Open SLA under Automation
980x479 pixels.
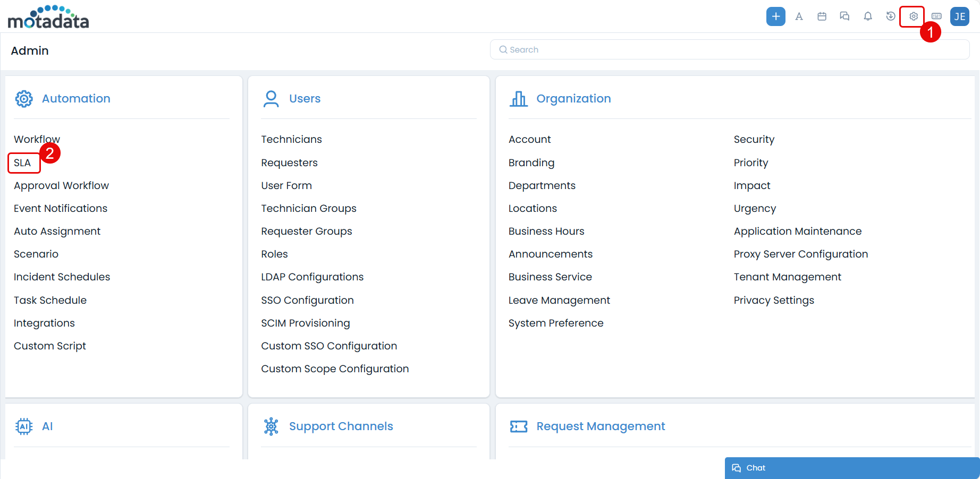point(22,162)
